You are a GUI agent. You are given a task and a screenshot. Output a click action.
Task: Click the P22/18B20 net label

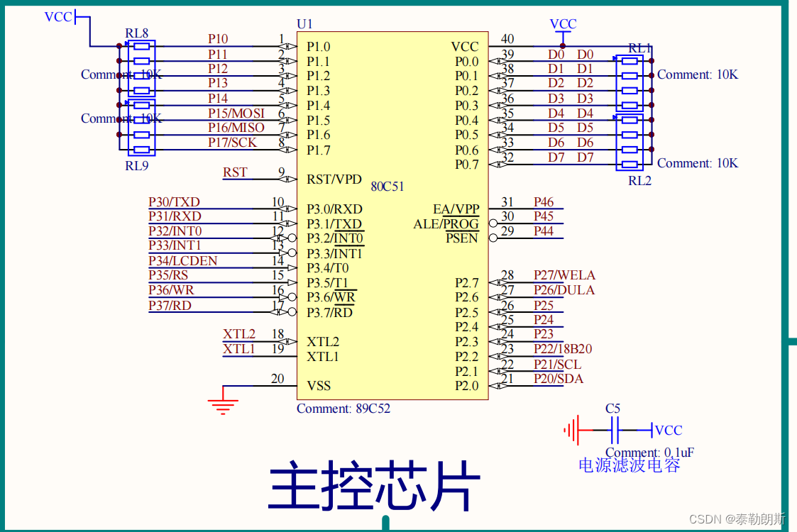coord(563,349)
